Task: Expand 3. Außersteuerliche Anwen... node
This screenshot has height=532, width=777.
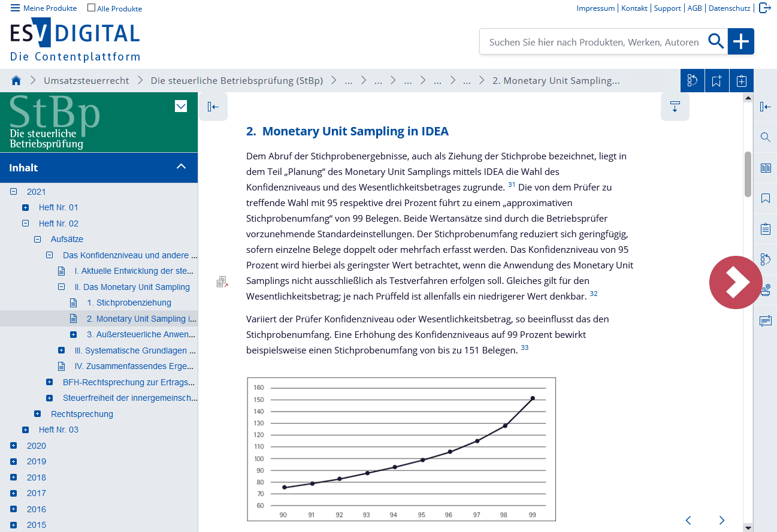Action: point(74,334)
